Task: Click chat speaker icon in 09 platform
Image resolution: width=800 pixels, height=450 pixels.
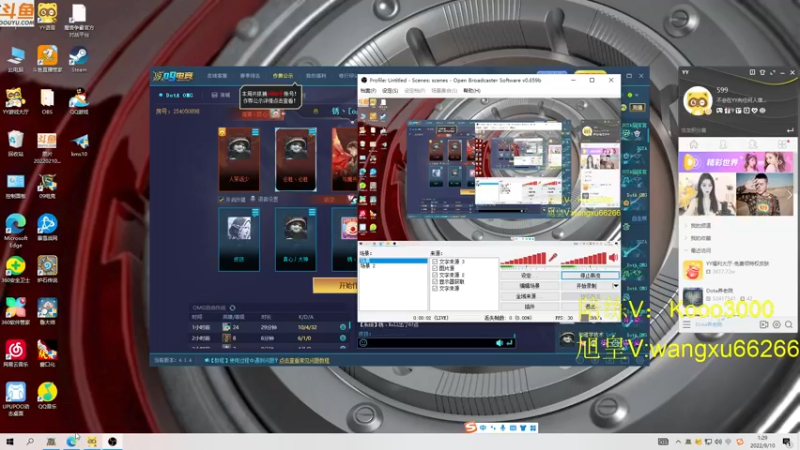Action: pyautogui.click(x=499, y=343)
